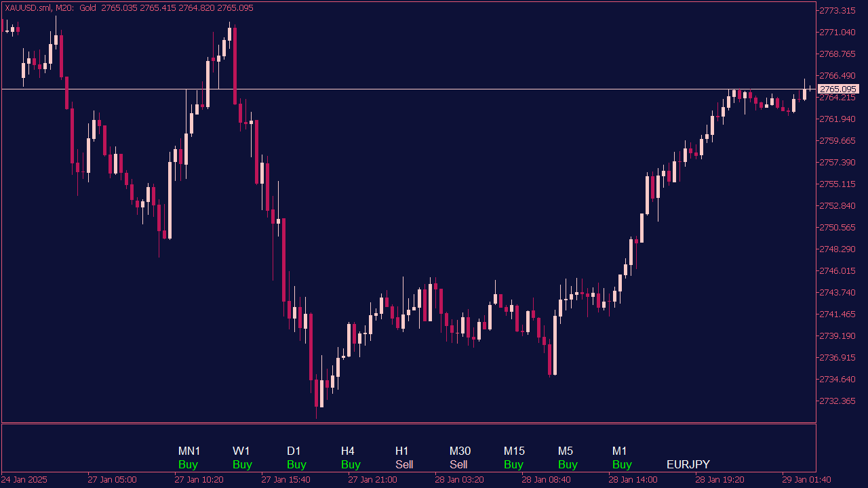This screenshot has height=488, width=868.
Task: Click the 2755.115 price scale value
Action: pyautogui.click(x=837, y=184)
